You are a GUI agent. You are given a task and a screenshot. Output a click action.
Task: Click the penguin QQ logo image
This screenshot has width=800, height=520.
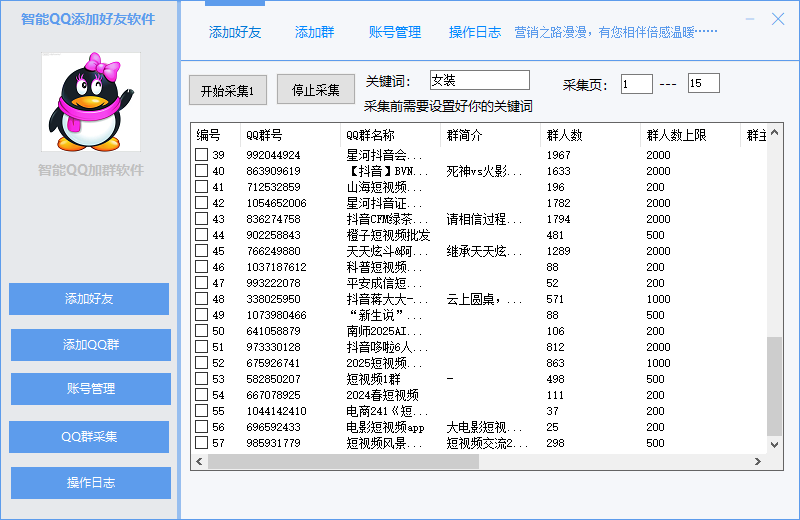click(90, 102)
